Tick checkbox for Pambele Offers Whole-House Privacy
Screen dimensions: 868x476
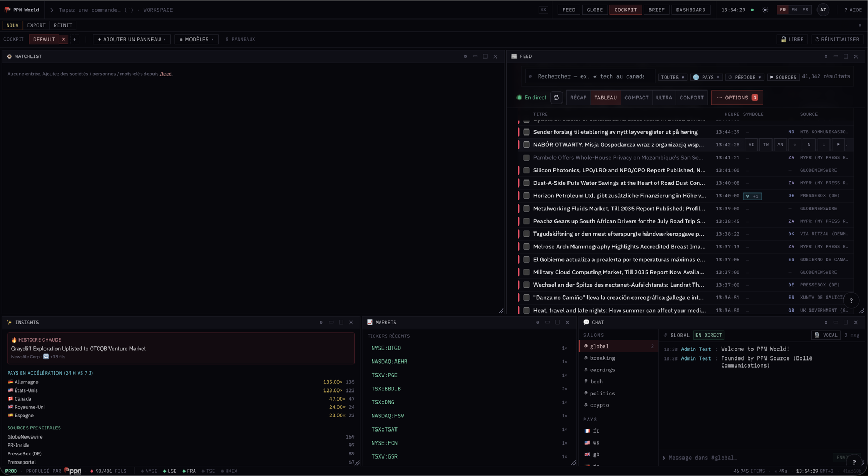[526, 158]
